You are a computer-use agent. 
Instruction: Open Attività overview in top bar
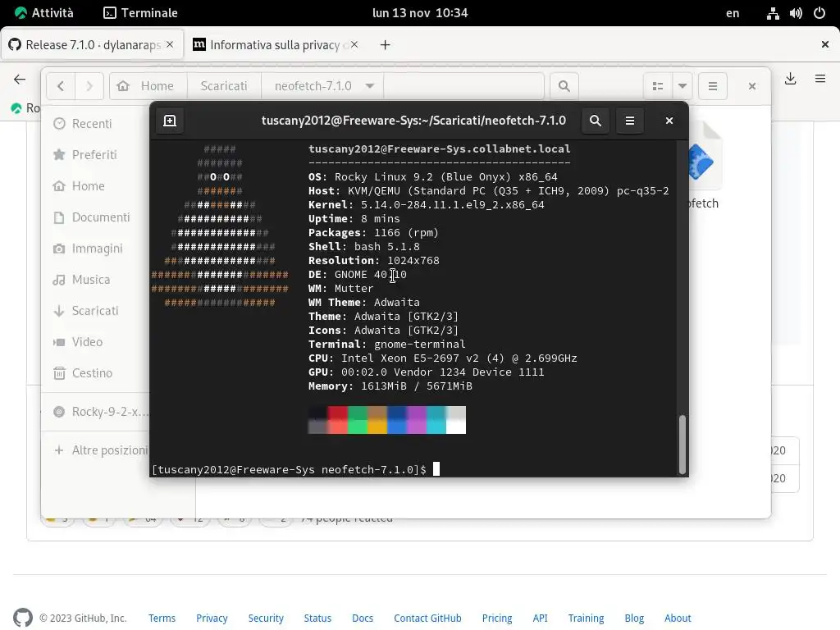point(44,13)
